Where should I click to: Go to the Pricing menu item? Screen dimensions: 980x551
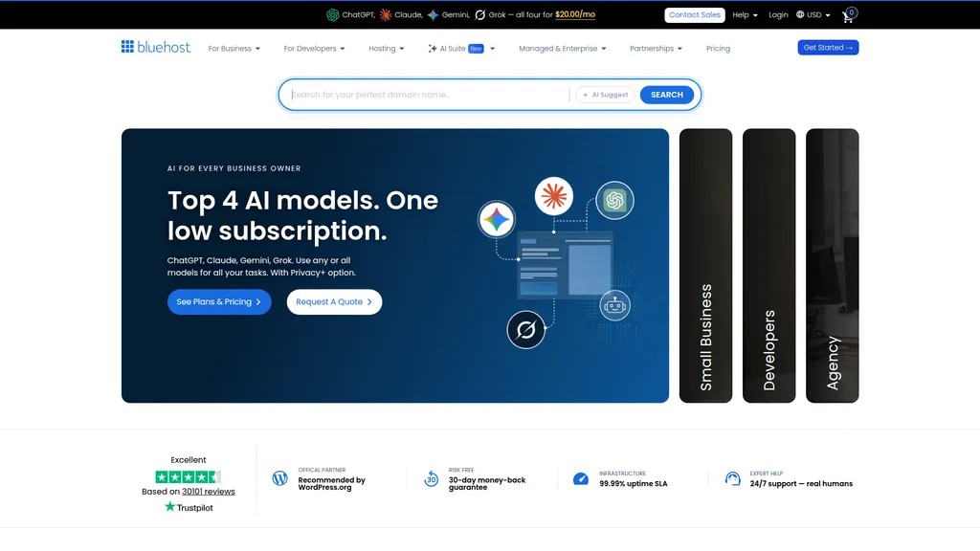(718, 48)
